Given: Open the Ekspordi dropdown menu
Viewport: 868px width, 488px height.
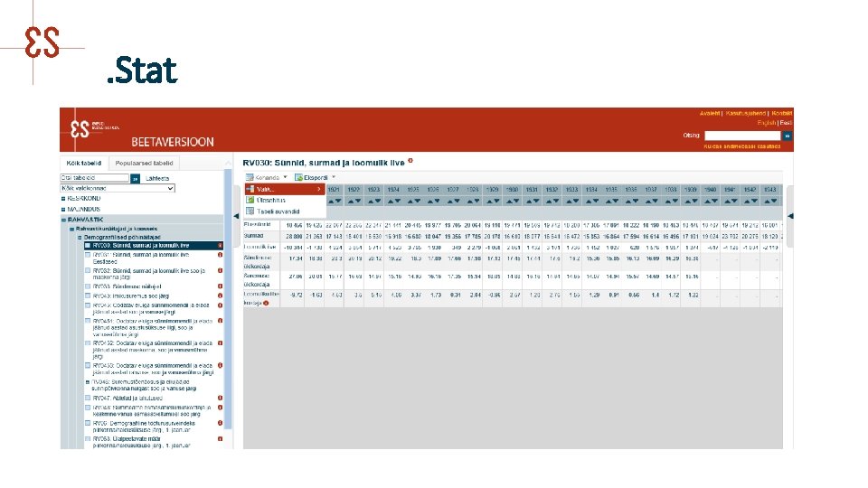Looking at the screenshot, I should pos(315,178).
